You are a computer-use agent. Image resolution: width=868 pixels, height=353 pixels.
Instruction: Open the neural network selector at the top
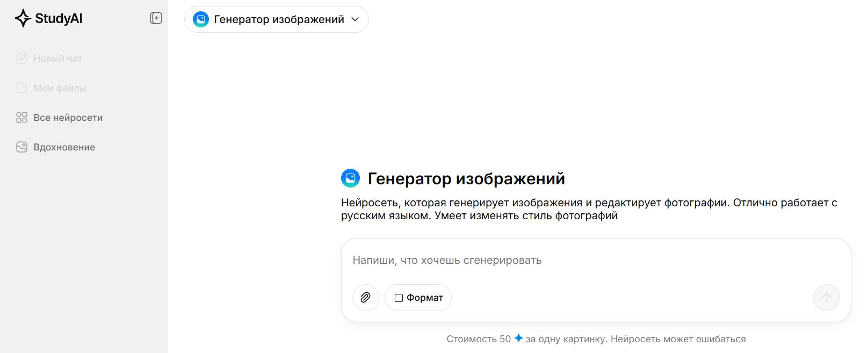click(276, 19)
